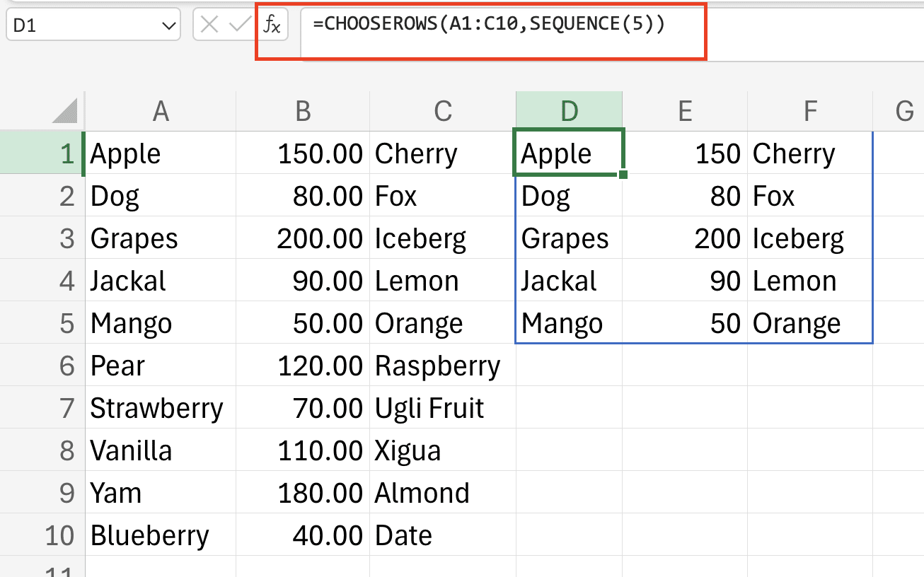The image size is (924, 577).
Task: Click cell B1 with value 150.00
Action: [303, 153]
